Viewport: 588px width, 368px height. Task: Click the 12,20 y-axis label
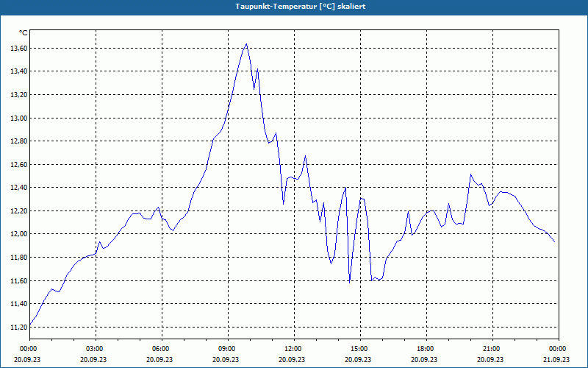(19, 210)
